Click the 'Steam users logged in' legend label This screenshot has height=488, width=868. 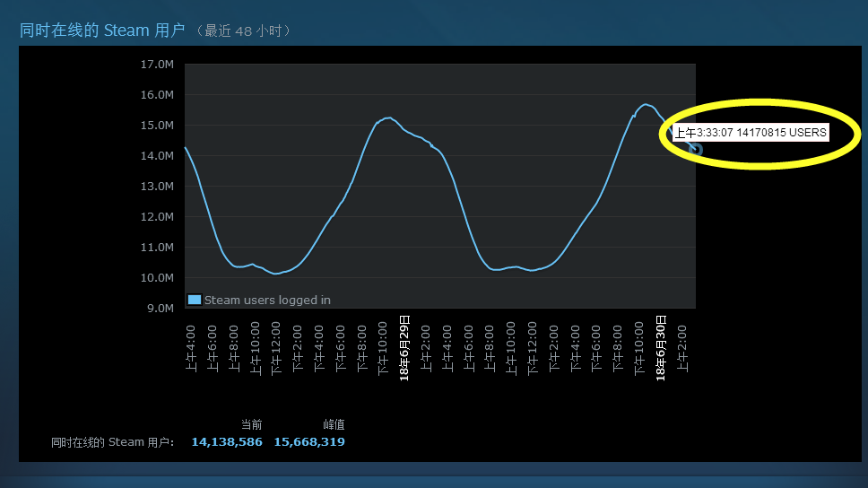tap(267, 301)
